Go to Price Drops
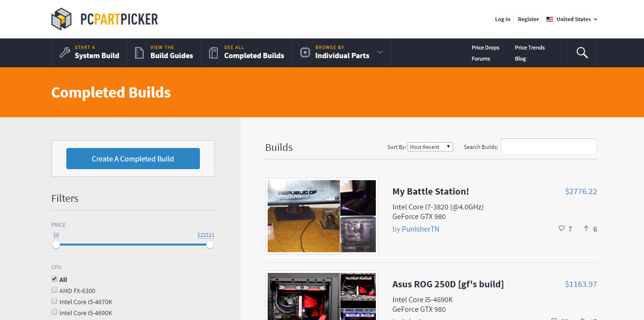 pos(485,48)
